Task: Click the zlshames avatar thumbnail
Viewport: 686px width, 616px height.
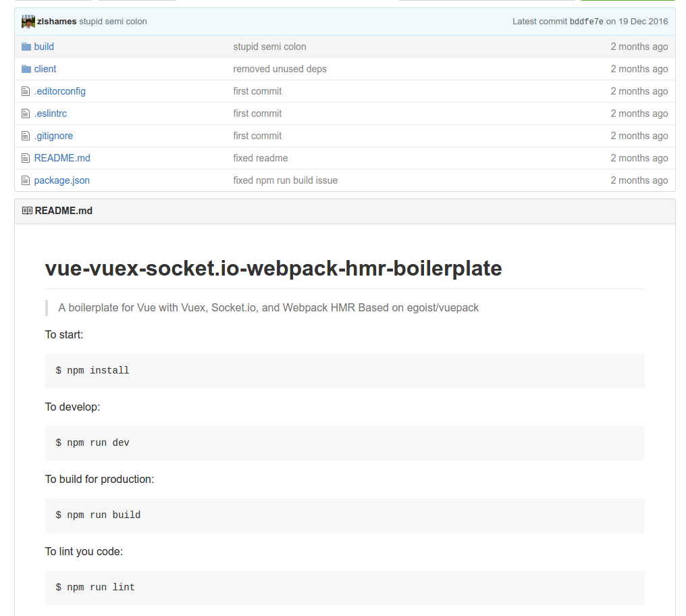Action: tap(28, 22)
